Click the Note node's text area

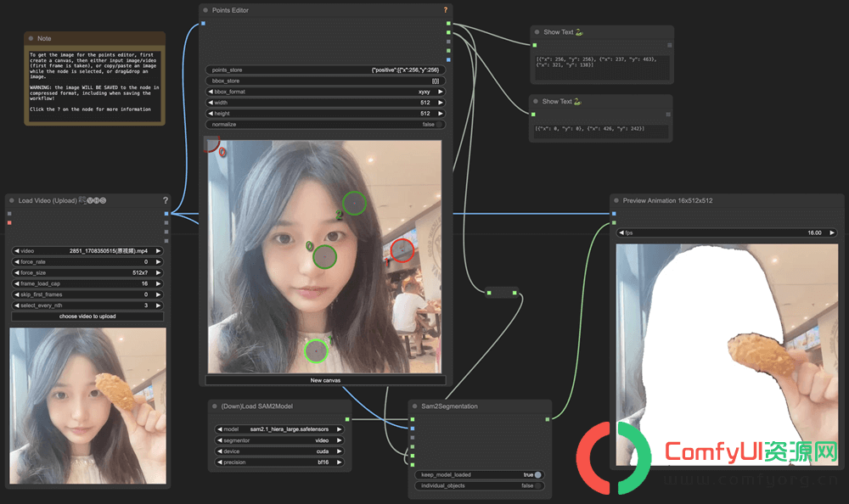tap(94, 85)
